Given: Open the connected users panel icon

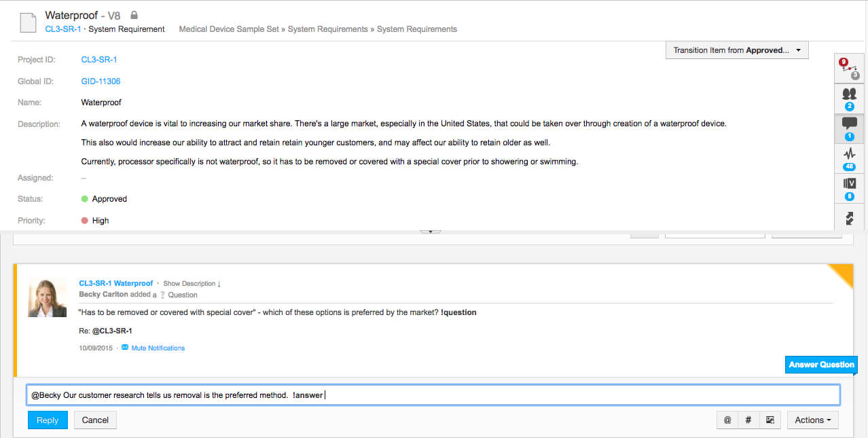Looking at the screenshot, I should click(x=849, y=97).
